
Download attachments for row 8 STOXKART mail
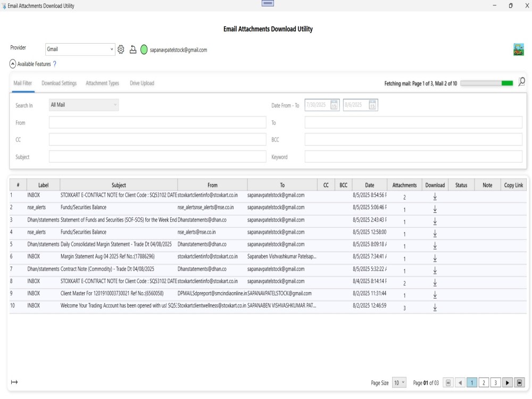click(x=435, y=282)
